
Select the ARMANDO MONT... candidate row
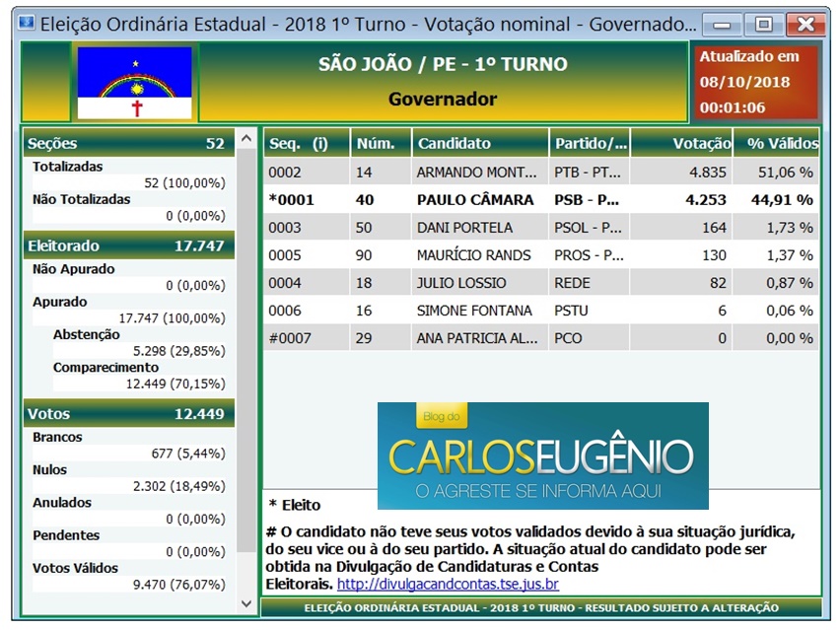[541, 172]
